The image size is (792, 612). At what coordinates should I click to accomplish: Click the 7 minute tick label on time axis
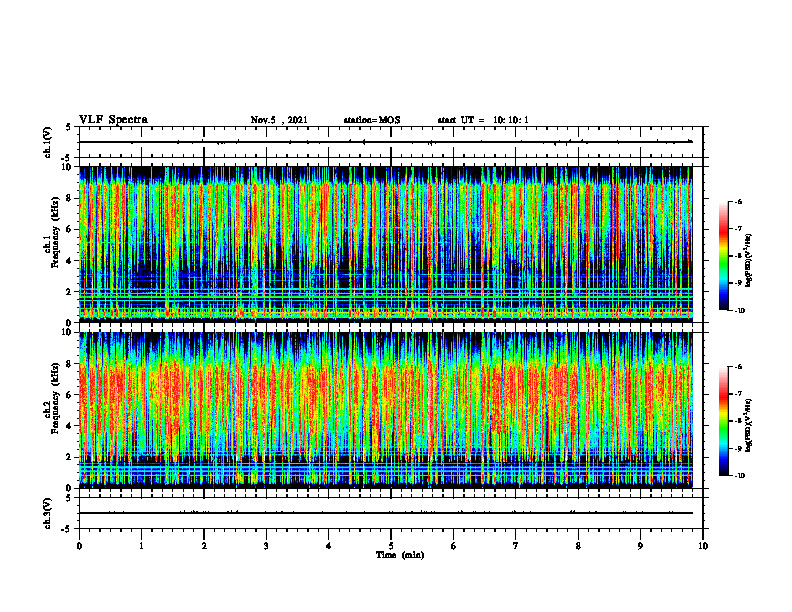pos(516,546)
